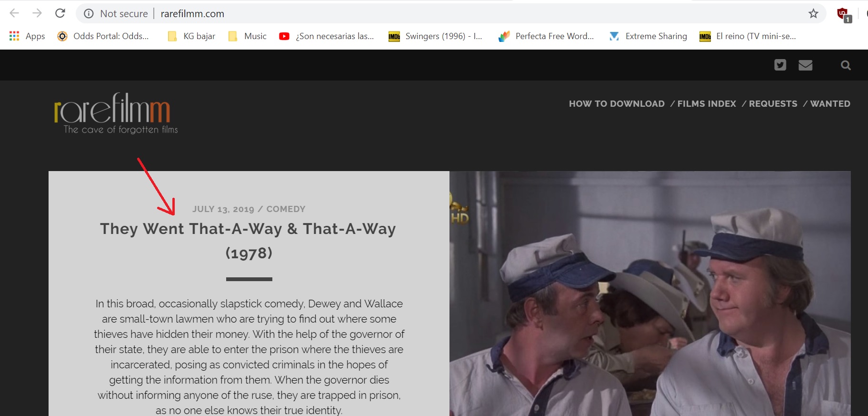Open the email envelope icon
868x416 pixels.
coord(805,65)
